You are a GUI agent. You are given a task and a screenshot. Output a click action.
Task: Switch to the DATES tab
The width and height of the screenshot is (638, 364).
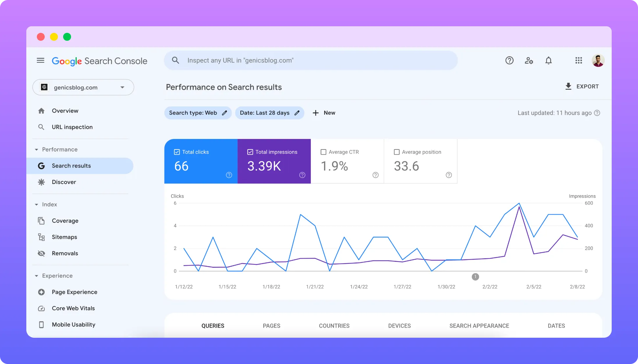click(556, 326)
